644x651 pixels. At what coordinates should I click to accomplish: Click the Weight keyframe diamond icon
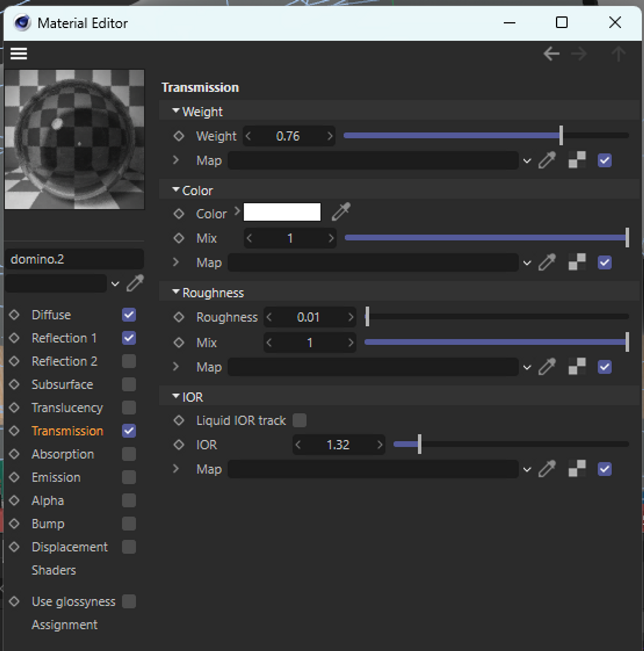[x=179, y=136]
